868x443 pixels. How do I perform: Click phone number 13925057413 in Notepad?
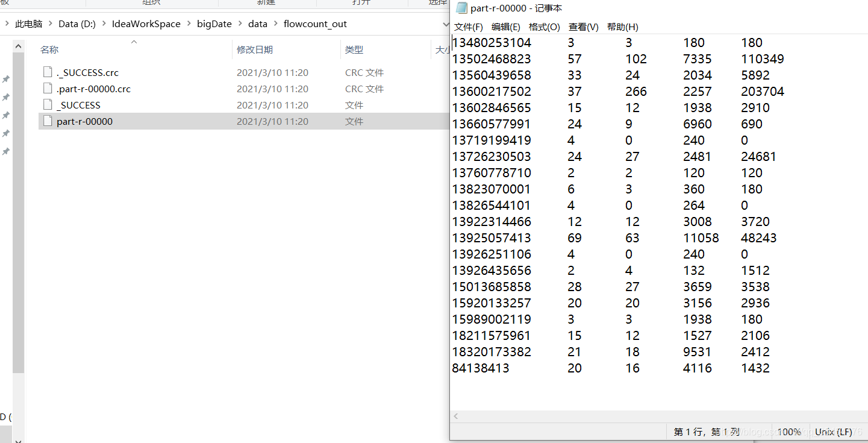pos(492,238)
